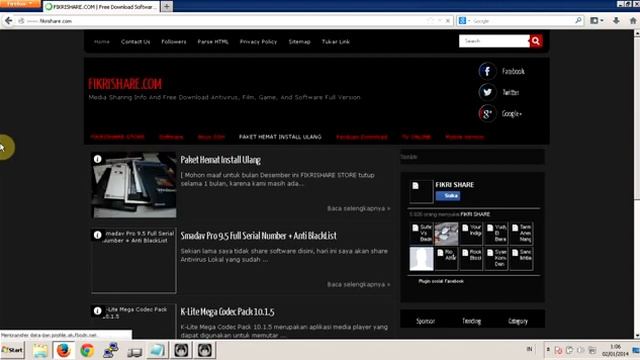Click the FIKRI SHARE Facebook page name

[x=454, y=185]
